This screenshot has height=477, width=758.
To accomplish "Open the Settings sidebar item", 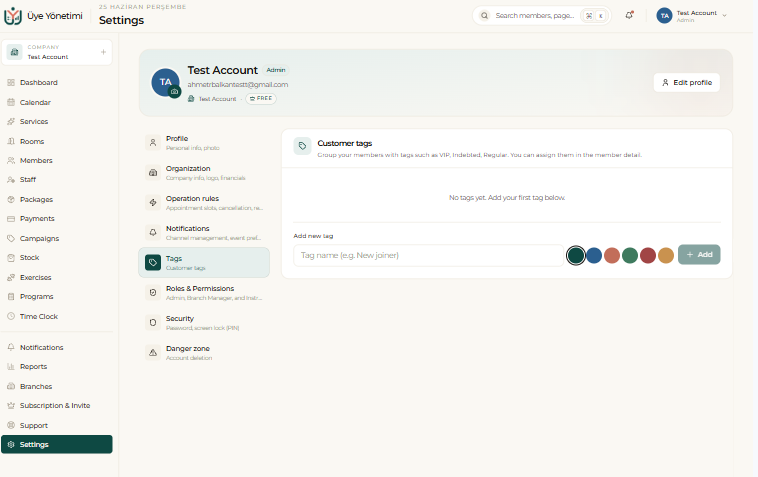I will coord(57,445).
